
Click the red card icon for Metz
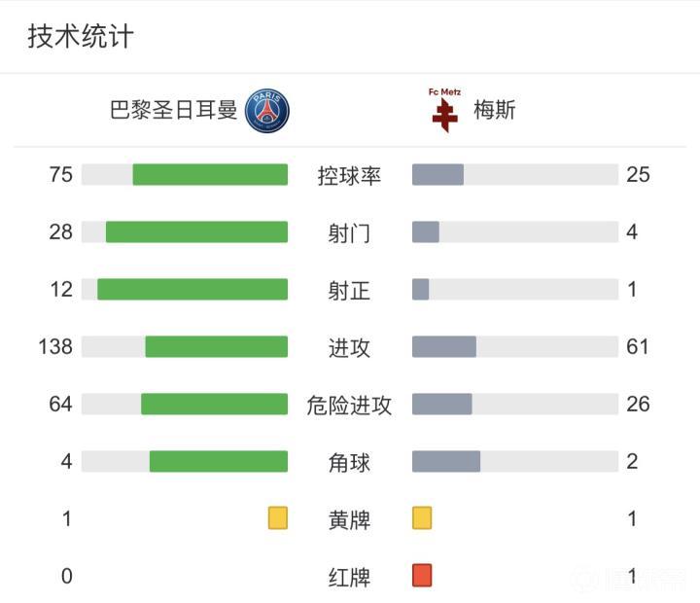pyautogui.click(x=422, y=576)
